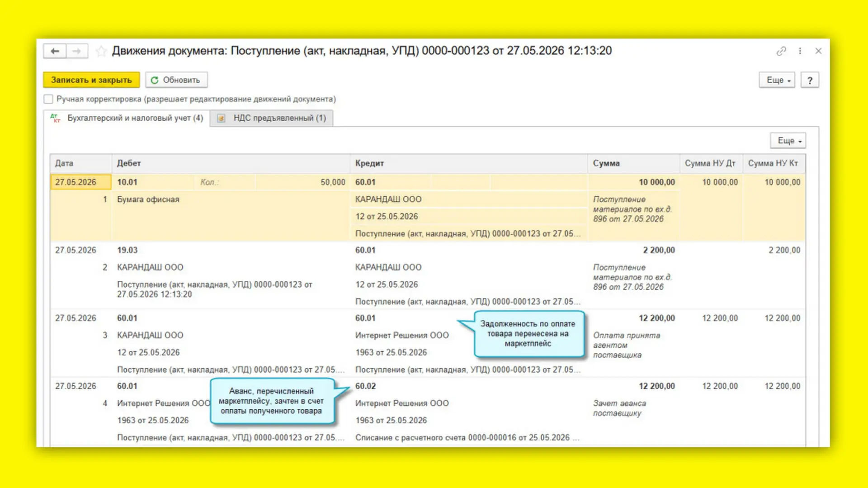The image size is (868, 488).
Task: Switch to Бухгалтерский и налоговый учет tab
Action: 127,118
